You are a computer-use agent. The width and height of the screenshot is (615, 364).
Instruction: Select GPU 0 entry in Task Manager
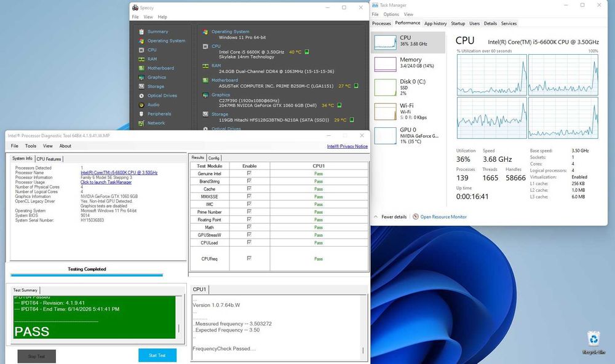click(408, 135)
